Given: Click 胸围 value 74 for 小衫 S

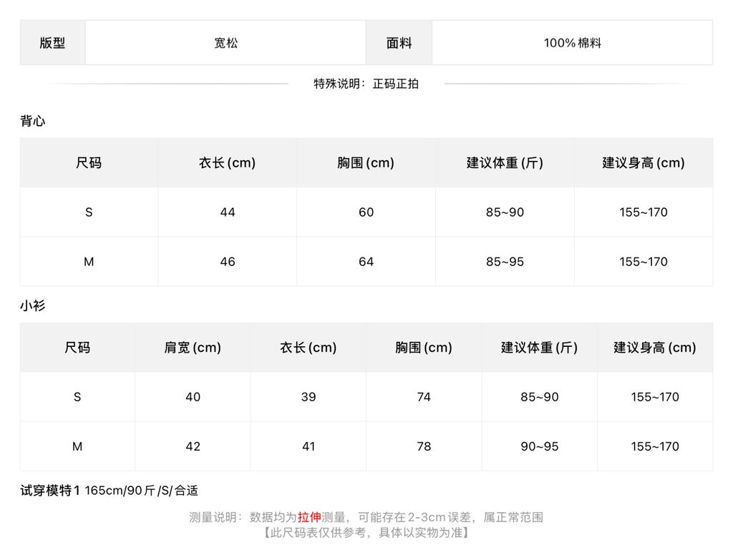Looking at the screenshot, I should [424, 397].
